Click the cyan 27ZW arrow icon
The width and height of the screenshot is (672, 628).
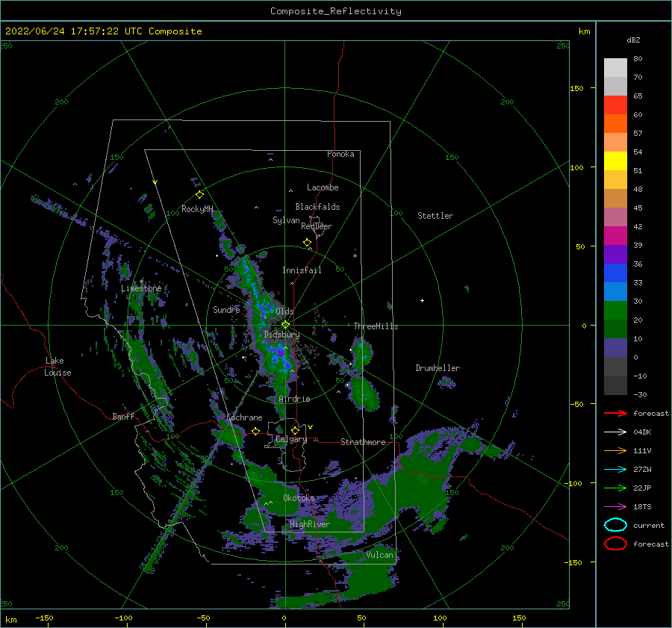[615, 470]
